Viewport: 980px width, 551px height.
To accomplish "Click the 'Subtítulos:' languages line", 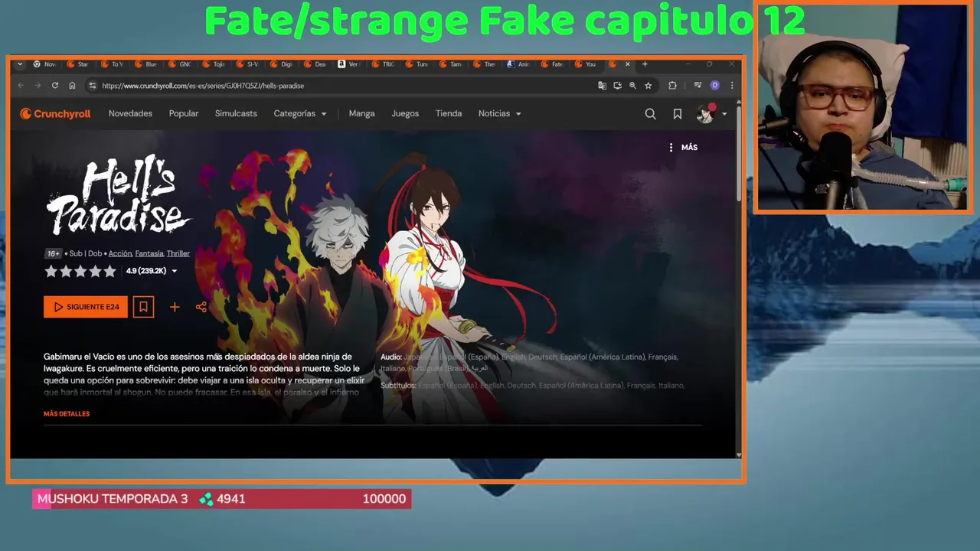I will (532, 386).
